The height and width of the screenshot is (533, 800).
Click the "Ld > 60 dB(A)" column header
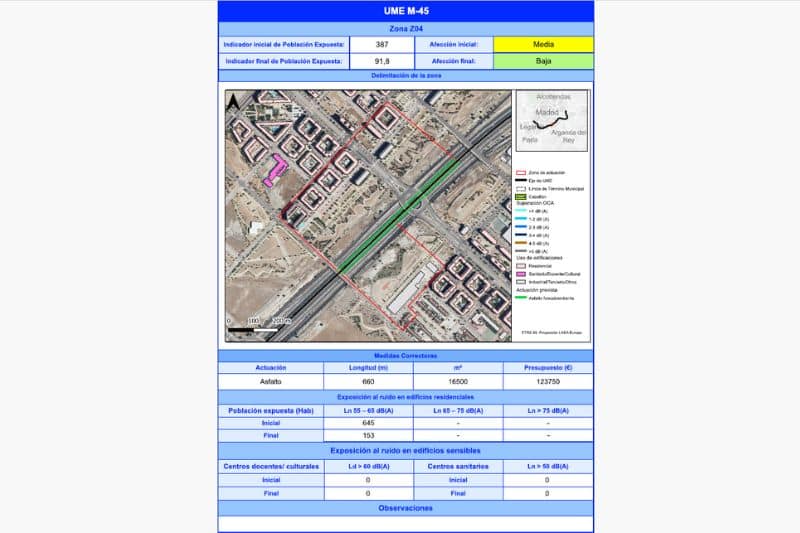coord(368,467)
